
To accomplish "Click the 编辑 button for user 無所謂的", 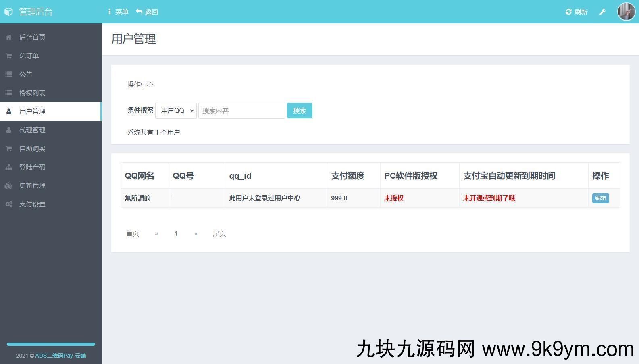I will tap(600, 198).
